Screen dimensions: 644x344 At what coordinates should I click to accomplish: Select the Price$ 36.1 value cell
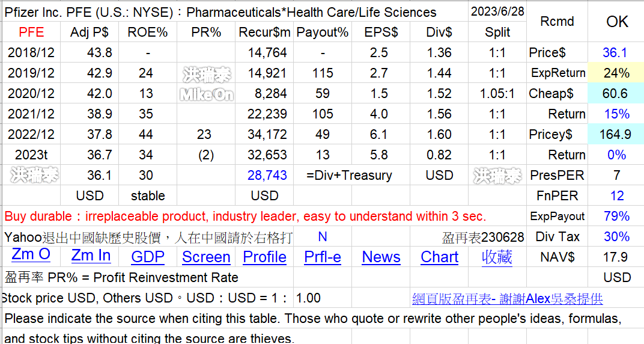point(616,52)
